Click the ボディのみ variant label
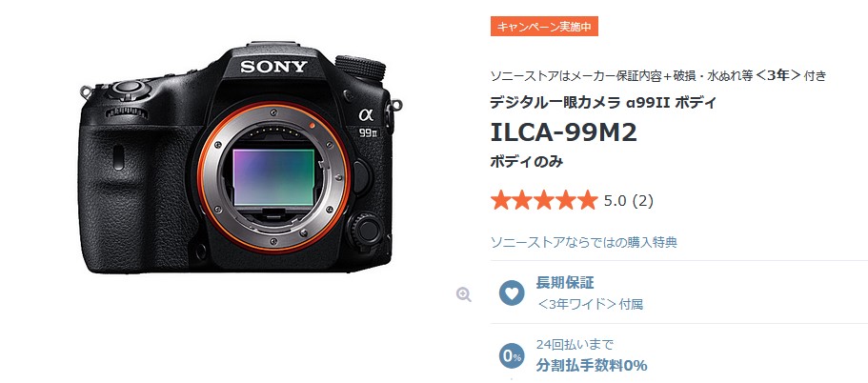The width and height of the screenshot is (868, 383). click(x=527, y=162)
